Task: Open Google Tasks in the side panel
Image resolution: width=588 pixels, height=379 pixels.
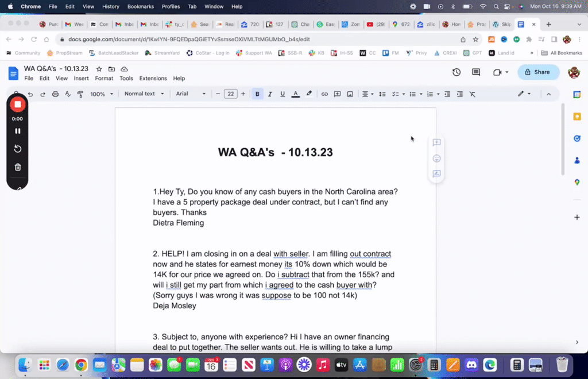Action: [x=577, y=138]
